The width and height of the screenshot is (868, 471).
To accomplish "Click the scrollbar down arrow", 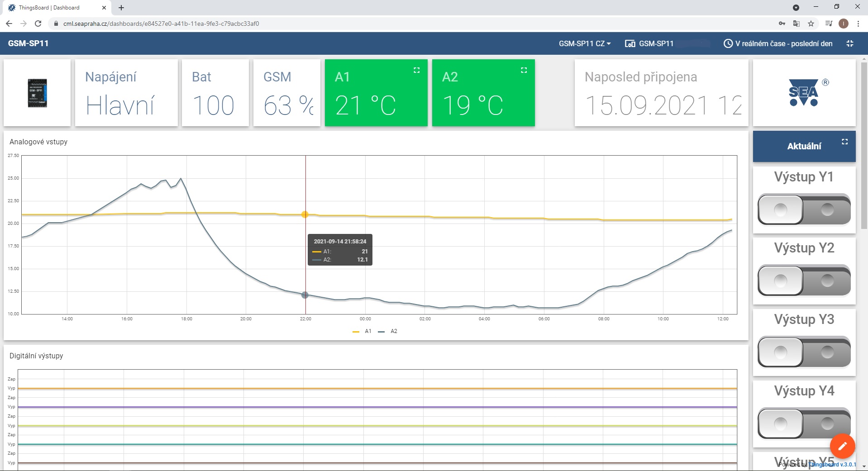I will [x=864, y=466].
